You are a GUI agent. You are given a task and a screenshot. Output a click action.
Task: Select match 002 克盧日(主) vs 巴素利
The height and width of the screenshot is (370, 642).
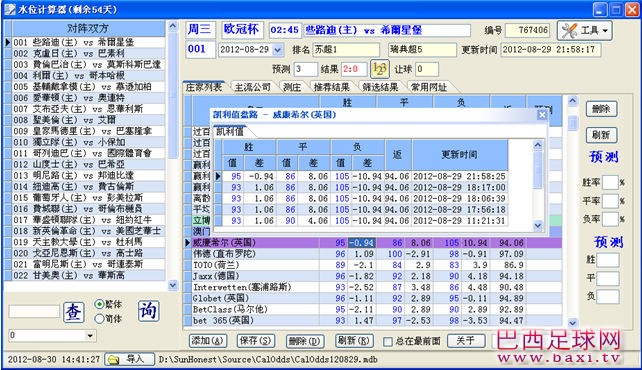[x=88, y=53]
